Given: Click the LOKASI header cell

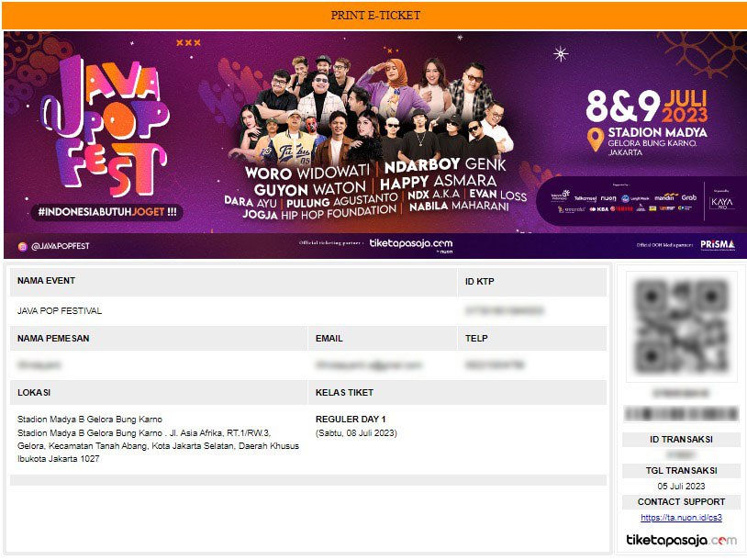Looking at the screenshot, I should pyautogui.click(x=159, y=393).
